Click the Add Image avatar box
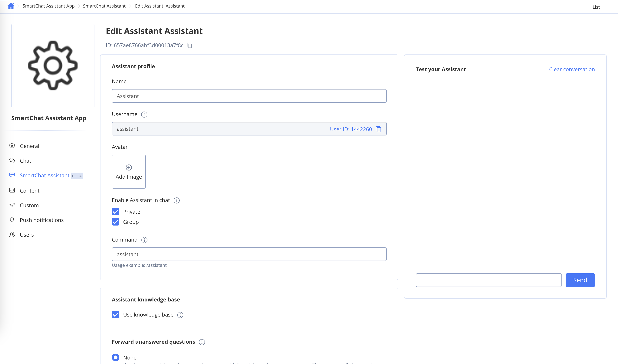 [x=129, y=172]
